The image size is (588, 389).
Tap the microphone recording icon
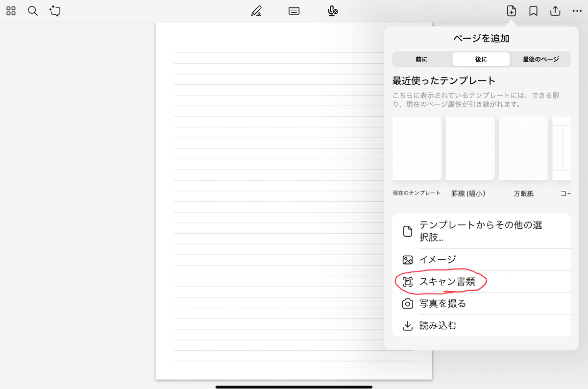tap(333, 11)
